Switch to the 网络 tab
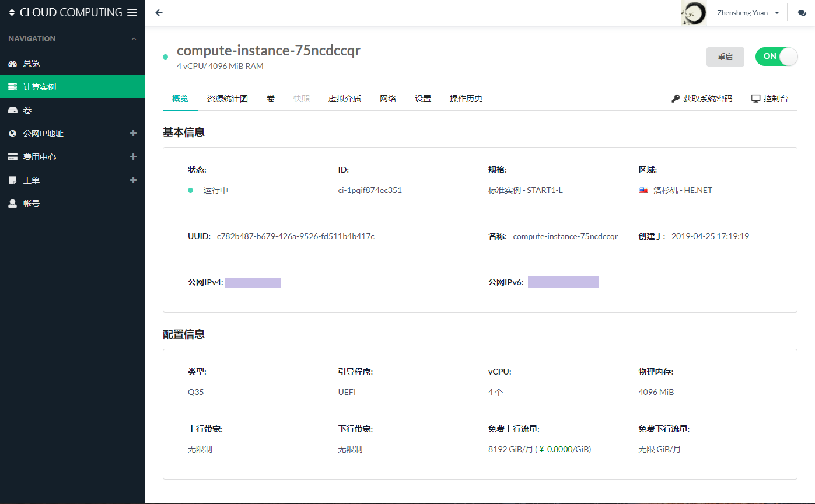 point(388,99)
